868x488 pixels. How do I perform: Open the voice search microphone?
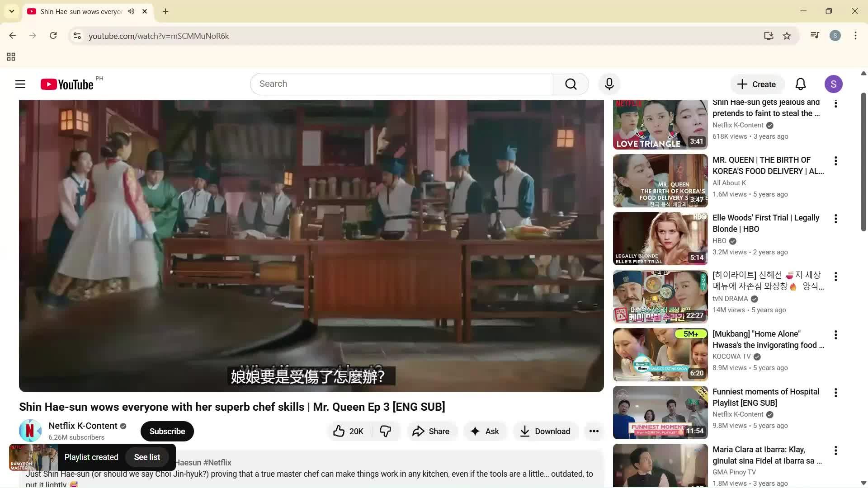click(609, 84)
